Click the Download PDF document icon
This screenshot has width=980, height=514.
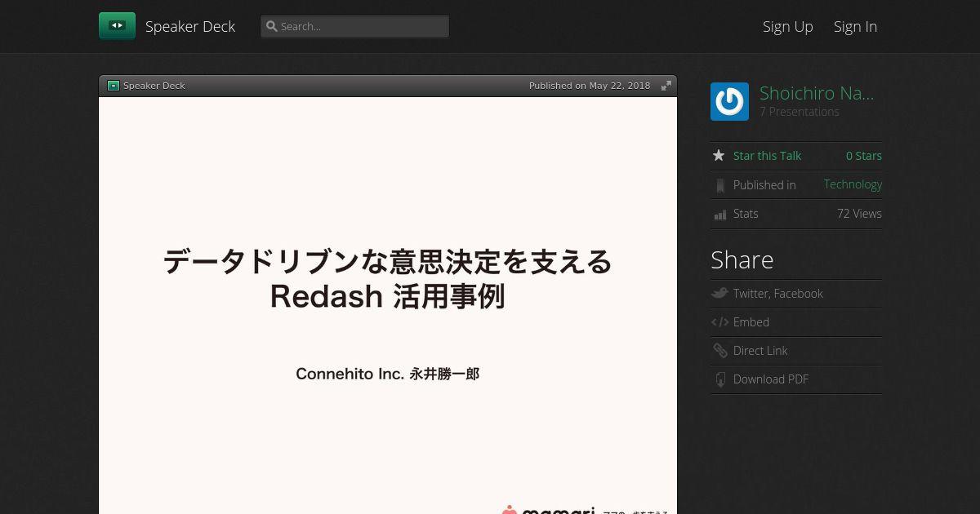(719, 379)
